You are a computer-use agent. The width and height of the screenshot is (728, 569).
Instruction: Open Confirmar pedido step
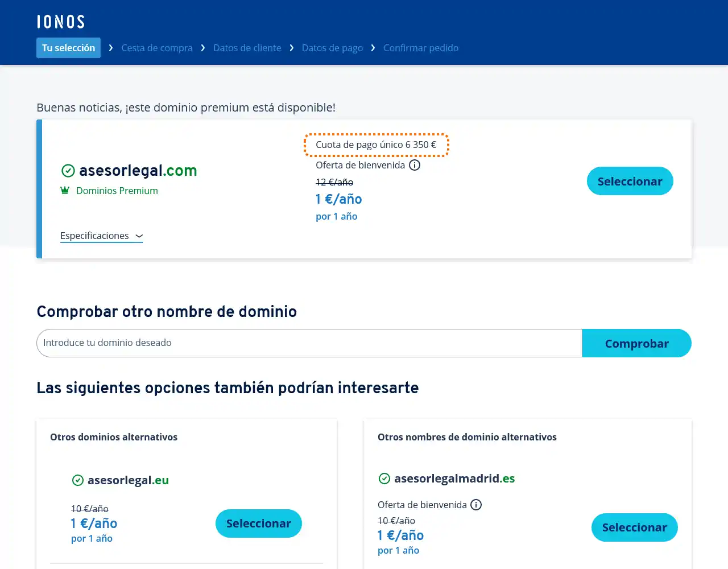click(x=421, y=48)
